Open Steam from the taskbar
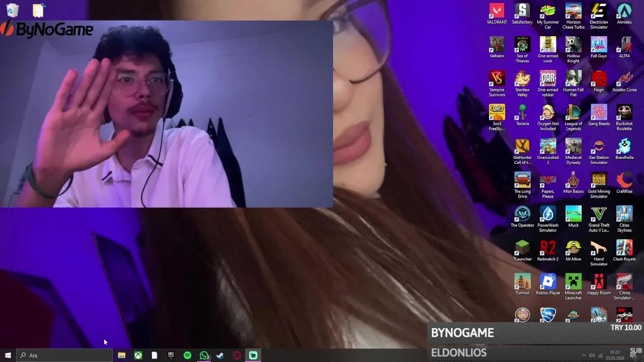 (220, 355)
